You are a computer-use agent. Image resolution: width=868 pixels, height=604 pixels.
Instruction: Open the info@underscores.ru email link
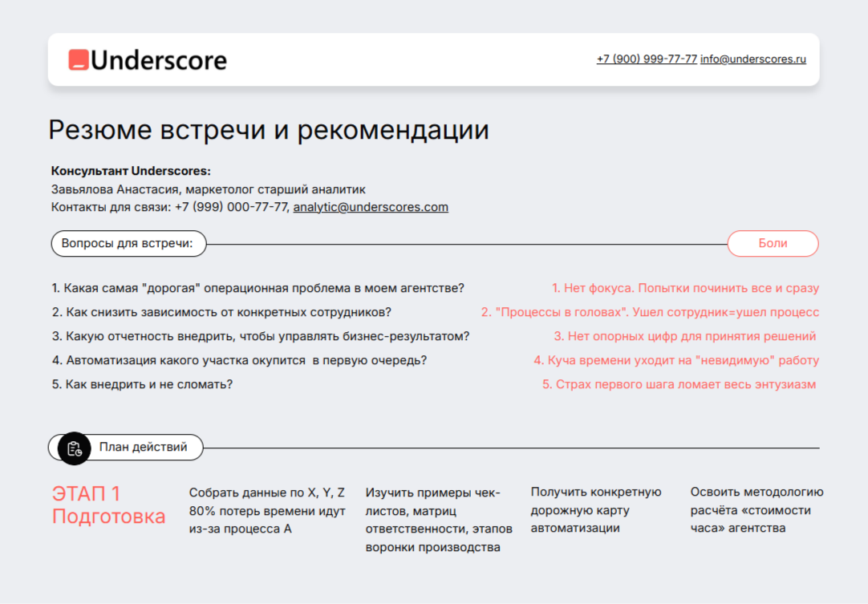[752, 59]
